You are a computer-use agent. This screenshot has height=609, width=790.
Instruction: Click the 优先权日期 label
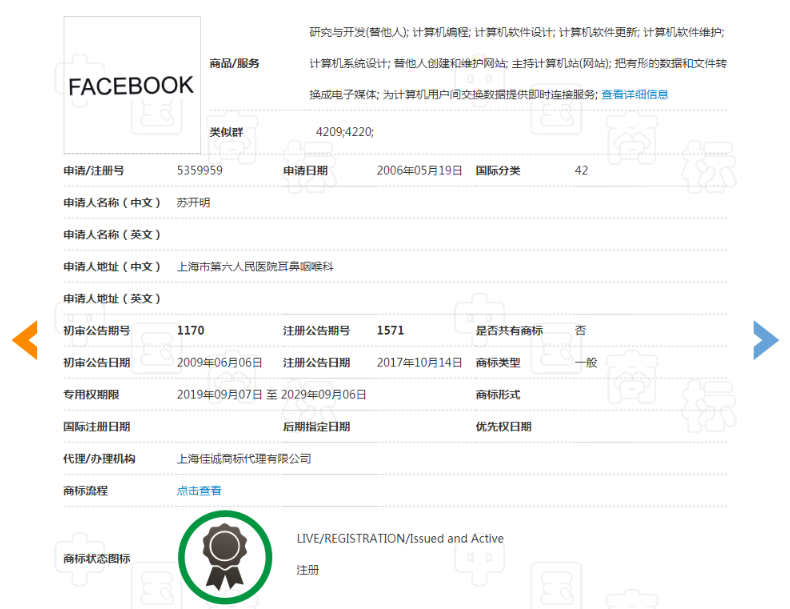[x=503, y=427]
